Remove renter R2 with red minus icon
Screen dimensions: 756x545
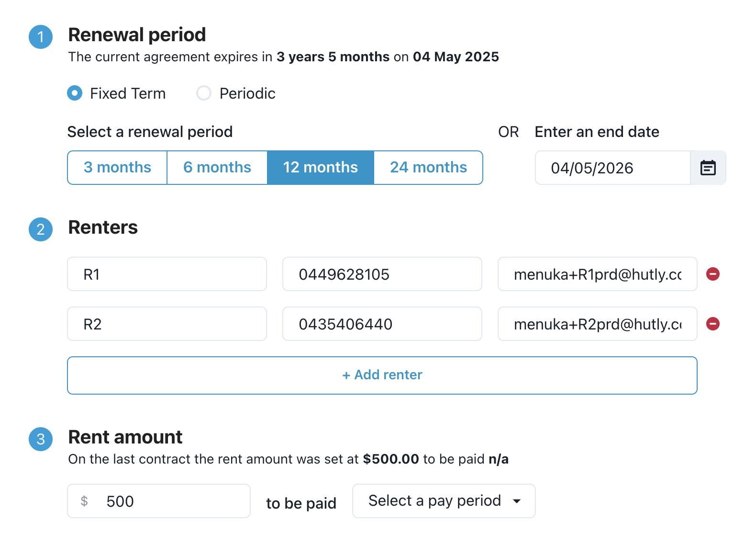(x=713, y=324)
